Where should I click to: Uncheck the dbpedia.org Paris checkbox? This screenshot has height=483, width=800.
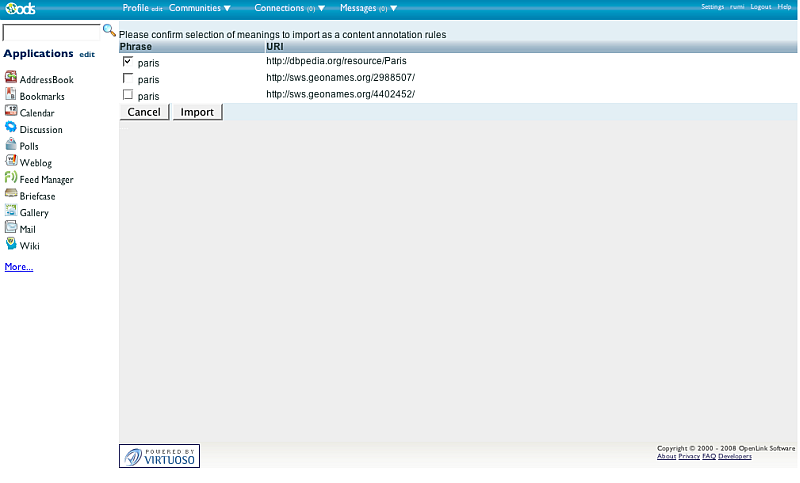127,62
